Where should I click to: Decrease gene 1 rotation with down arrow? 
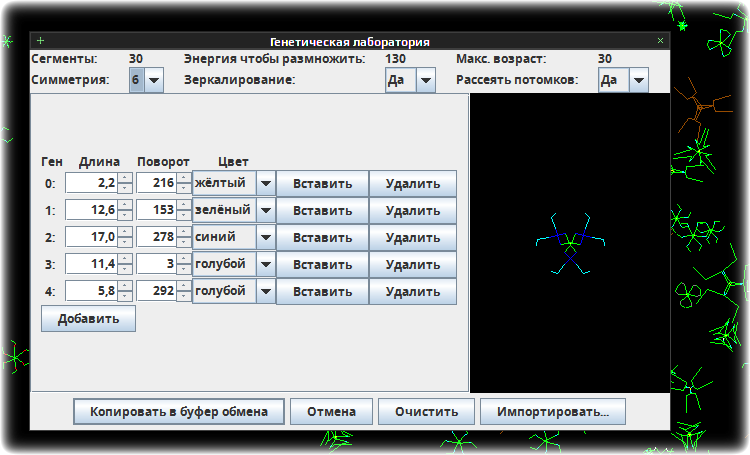point(184,215)
